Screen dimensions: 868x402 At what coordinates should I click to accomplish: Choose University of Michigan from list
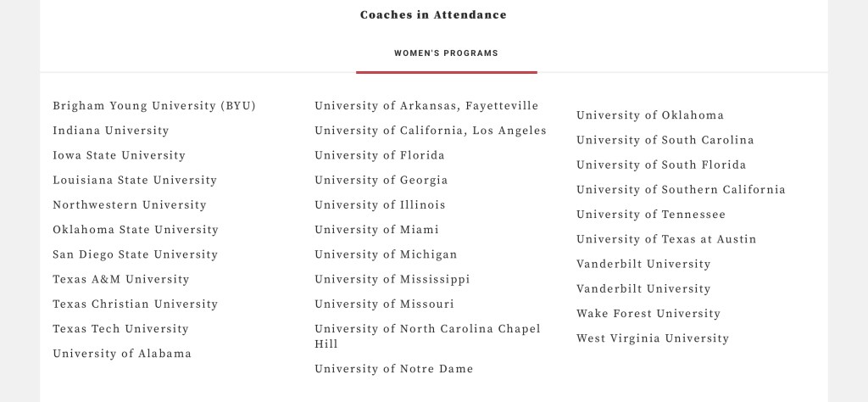click(x=386, y=254)
